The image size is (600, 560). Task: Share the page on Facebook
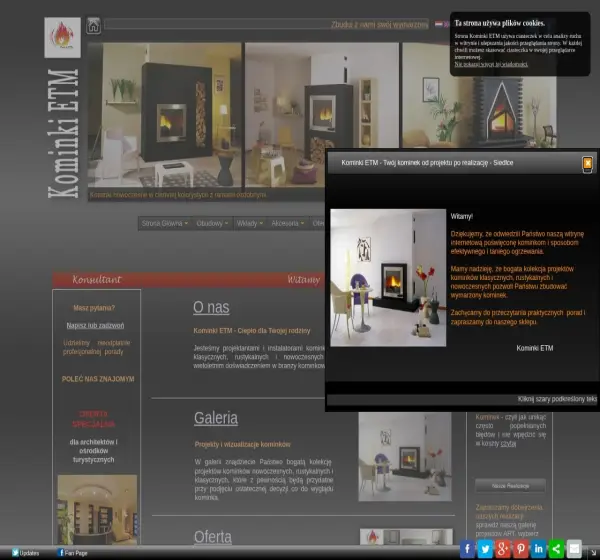point(467,549)
